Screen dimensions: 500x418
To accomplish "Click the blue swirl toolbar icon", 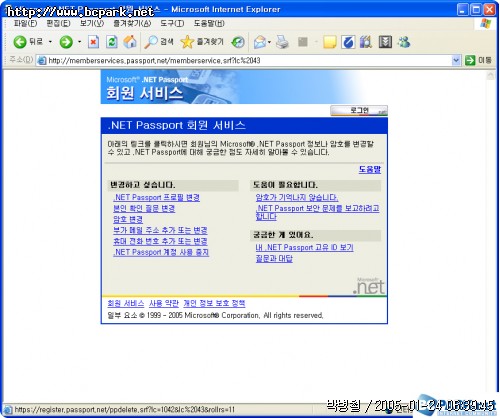I will pos(348,42).
